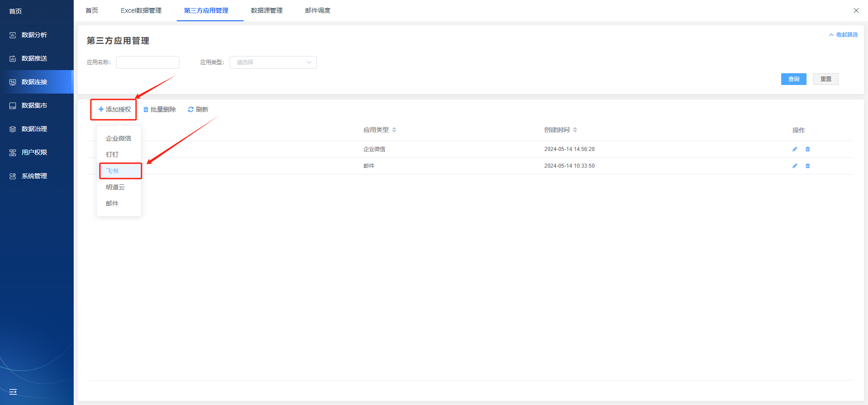Switch to the Excel数据管理 tab
Screen dimensions: 868x405
[x=141, y=10]
